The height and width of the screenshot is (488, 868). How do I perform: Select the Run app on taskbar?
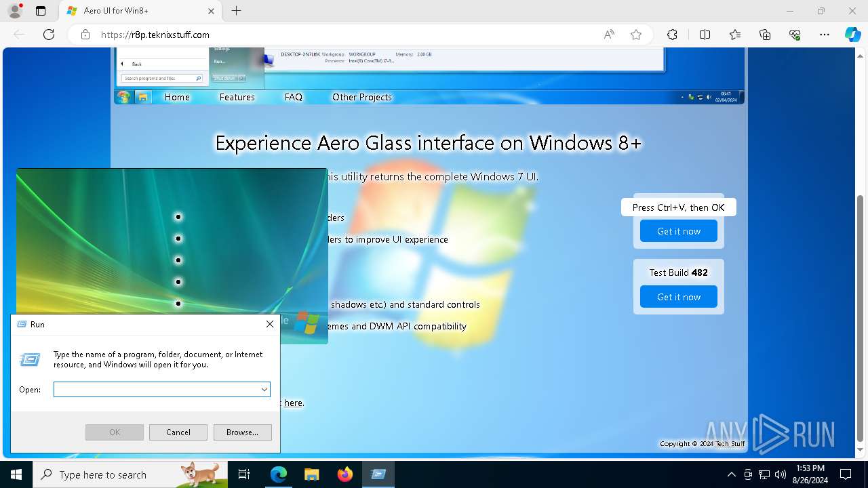378,474
